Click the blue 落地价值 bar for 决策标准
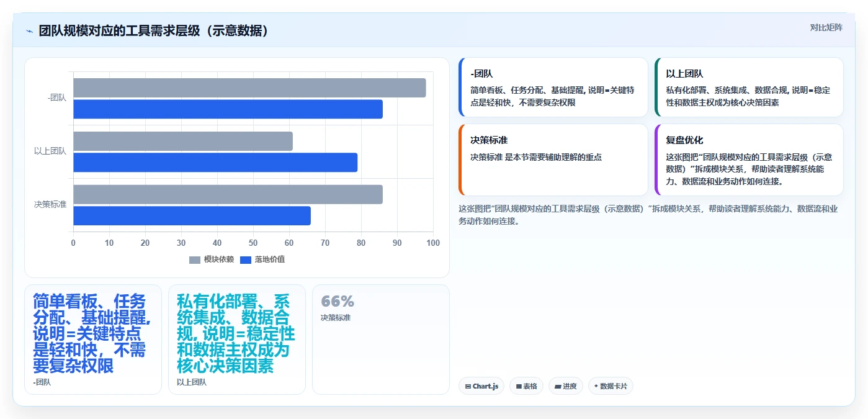The width and height of the screenshot is (868, 419). click(192, 216)
